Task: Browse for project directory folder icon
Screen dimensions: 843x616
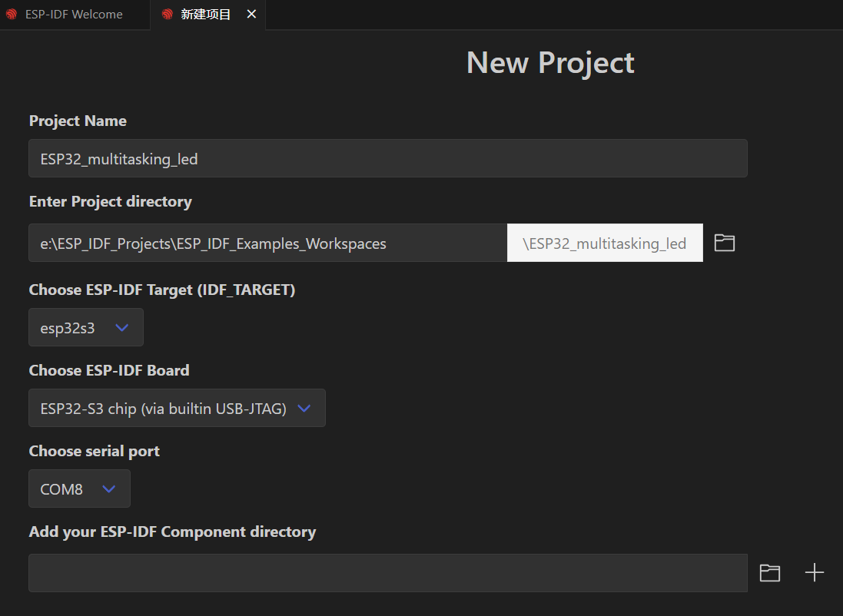Action: click(x=724, y=243)
